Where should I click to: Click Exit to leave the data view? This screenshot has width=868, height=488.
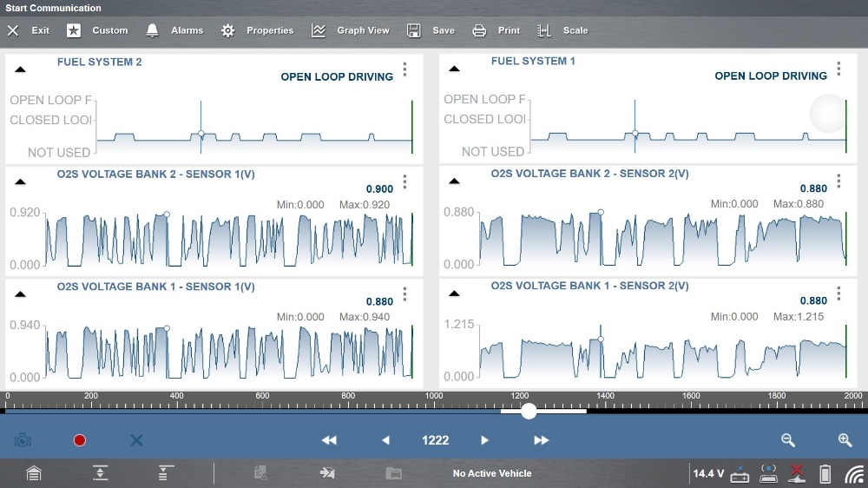29,30
